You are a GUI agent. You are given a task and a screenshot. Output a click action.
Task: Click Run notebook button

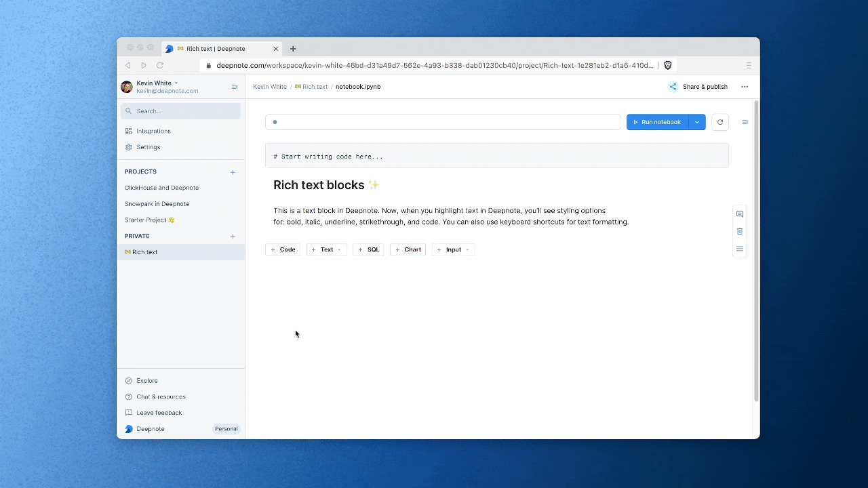[x=658, y=122]
